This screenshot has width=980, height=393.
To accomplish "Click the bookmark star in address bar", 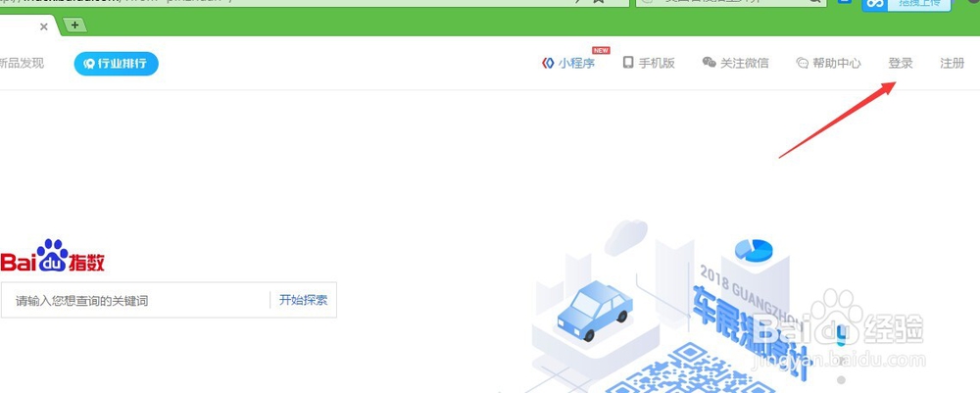I will click(x=598, y=2).
